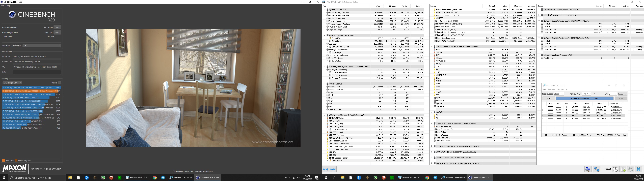Viewport: 644px width, 181px height.
Task: Expand Core Clocks sensor row
Action: click(327, 41)
